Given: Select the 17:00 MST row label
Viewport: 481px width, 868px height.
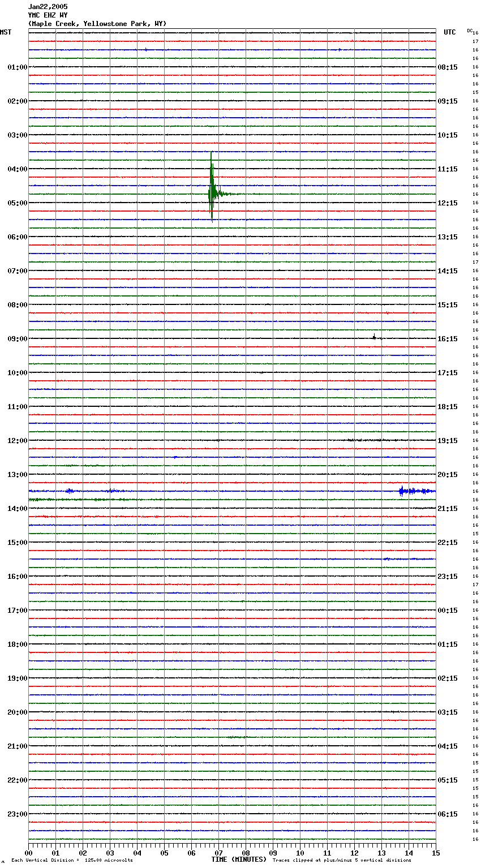Looking at the screenshot, I should 18,611.
